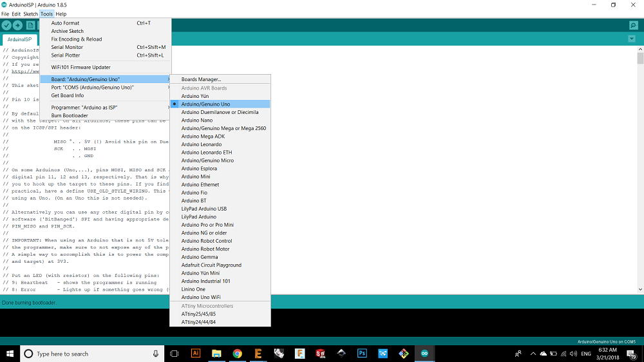Open File Explorer from the taskbar
Viewport: 644px width, 362px height.
point(216,354)
